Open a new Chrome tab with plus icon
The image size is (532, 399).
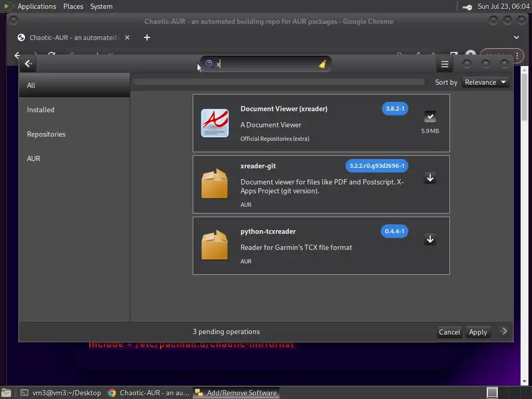[x=147, y=37]
